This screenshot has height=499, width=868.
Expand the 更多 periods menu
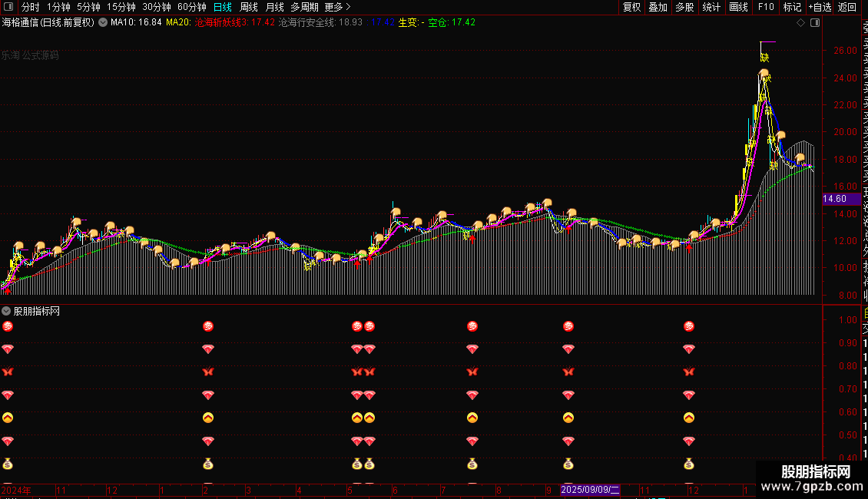(x=338, y=7)
